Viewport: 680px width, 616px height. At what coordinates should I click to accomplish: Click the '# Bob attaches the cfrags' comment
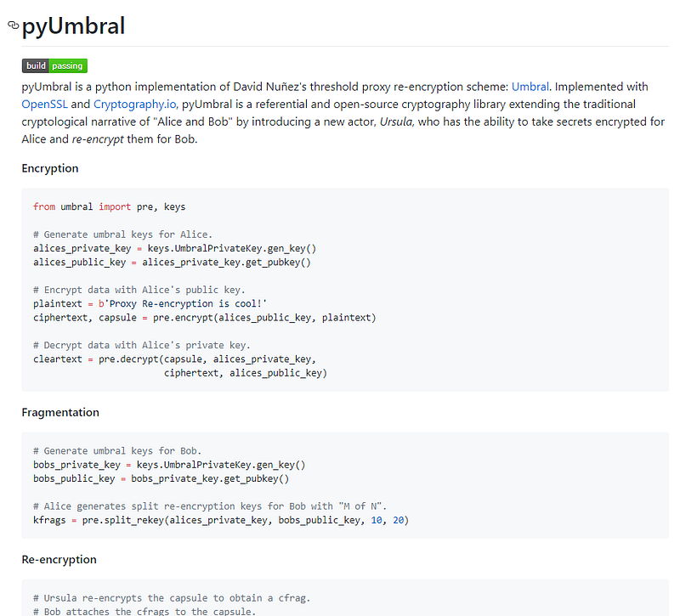(144, 612)
